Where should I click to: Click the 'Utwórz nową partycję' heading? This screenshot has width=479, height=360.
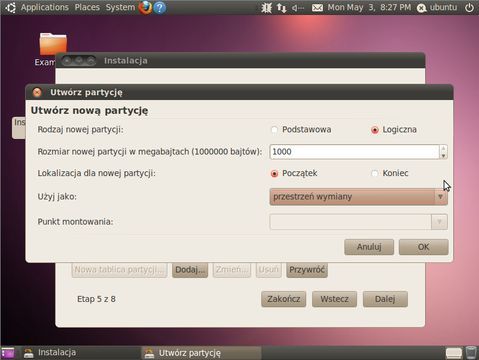click(89, 110)
